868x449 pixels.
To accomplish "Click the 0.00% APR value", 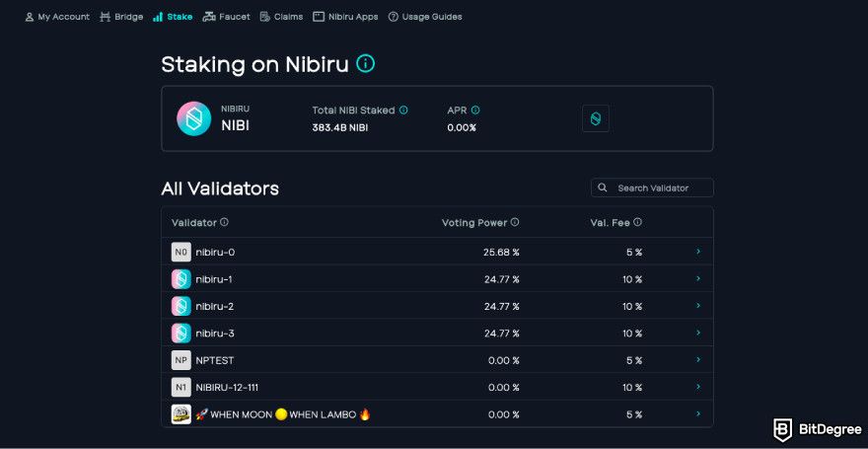I will point(462,128).
